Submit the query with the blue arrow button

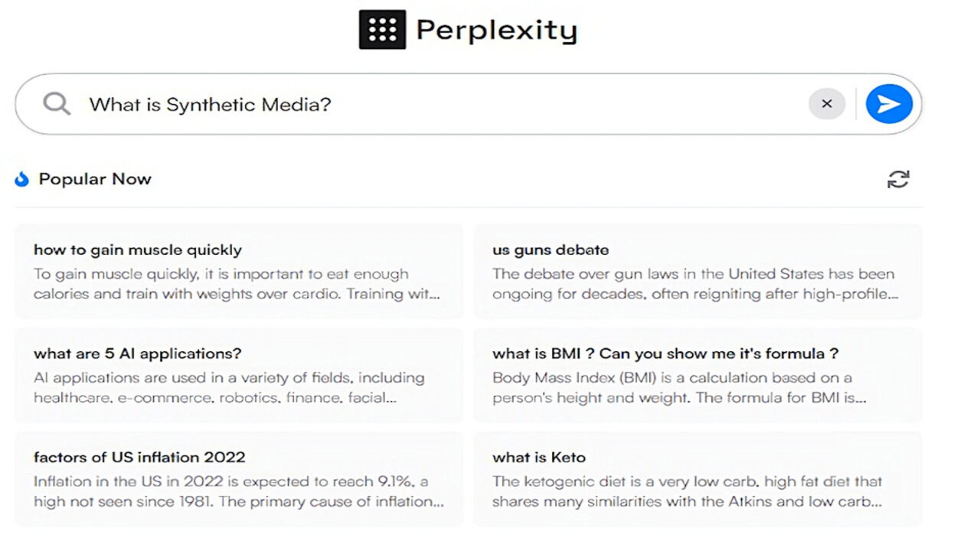point(888,103)
